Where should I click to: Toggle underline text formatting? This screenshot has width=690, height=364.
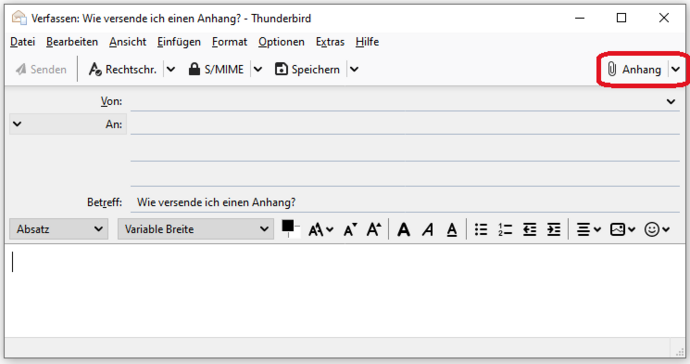coord(451,229)
